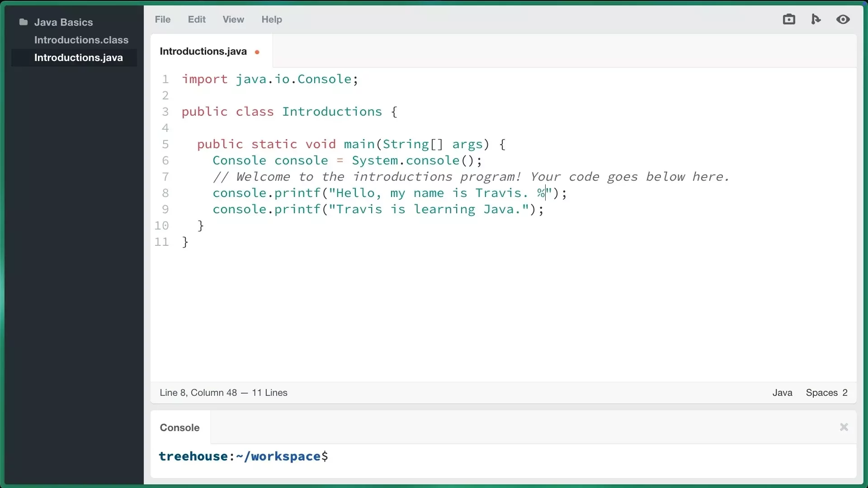This screenshot has width=868, height=488.
Task: Select Introductions.java in the file tree
Action: click(x=78, y=57)
